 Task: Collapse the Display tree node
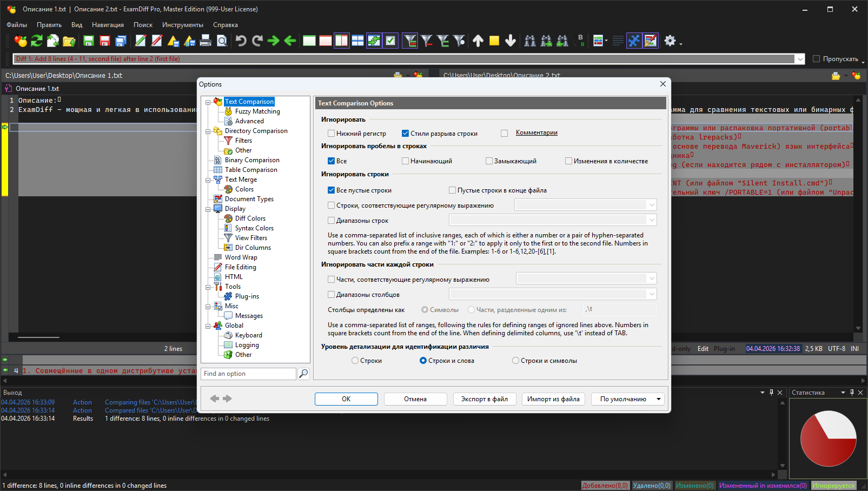(208, 209)
